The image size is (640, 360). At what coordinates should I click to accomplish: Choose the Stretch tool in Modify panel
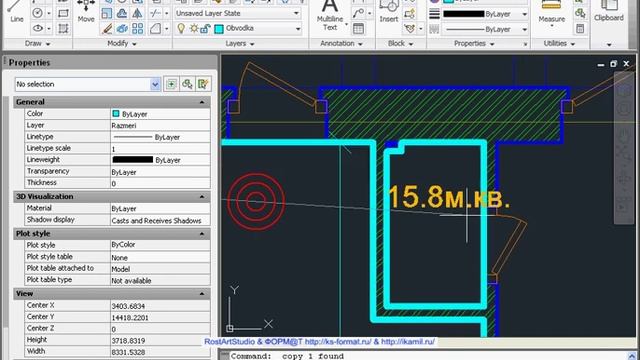(107, 13)
